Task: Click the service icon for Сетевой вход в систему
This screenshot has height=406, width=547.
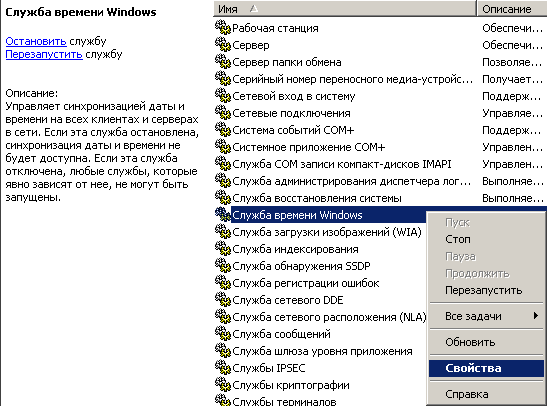Action: 223,96
